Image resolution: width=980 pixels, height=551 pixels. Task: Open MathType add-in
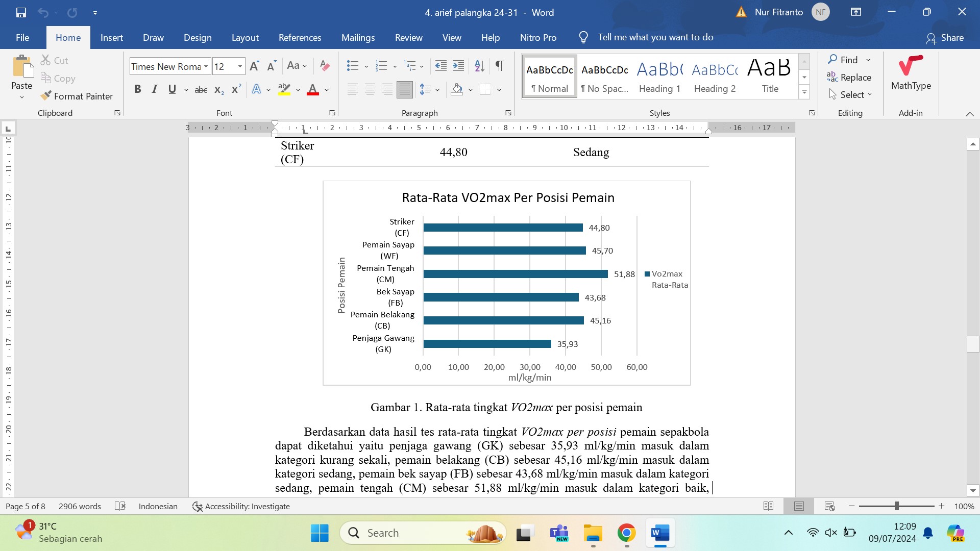911,74
